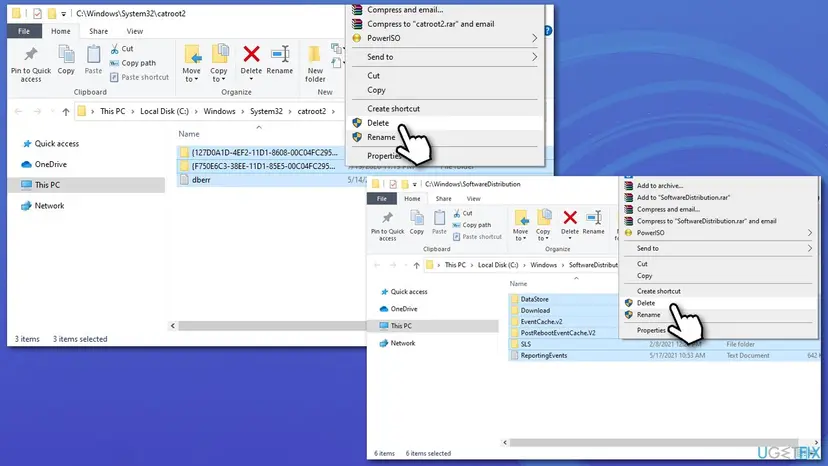Click Copy path in SoftwareDistribution window ribbon

472,225
